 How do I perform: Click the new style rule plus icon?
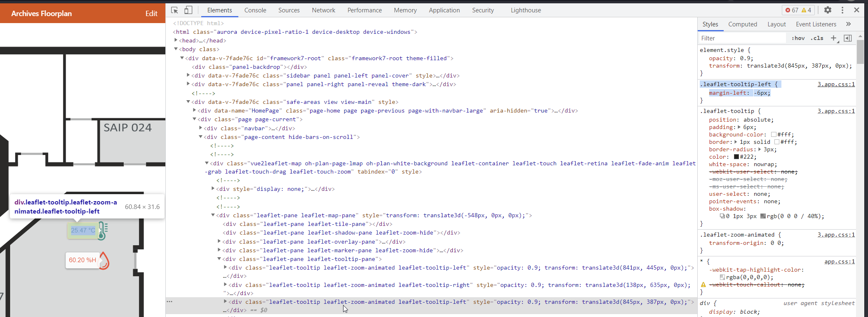[x=833, y=38]
